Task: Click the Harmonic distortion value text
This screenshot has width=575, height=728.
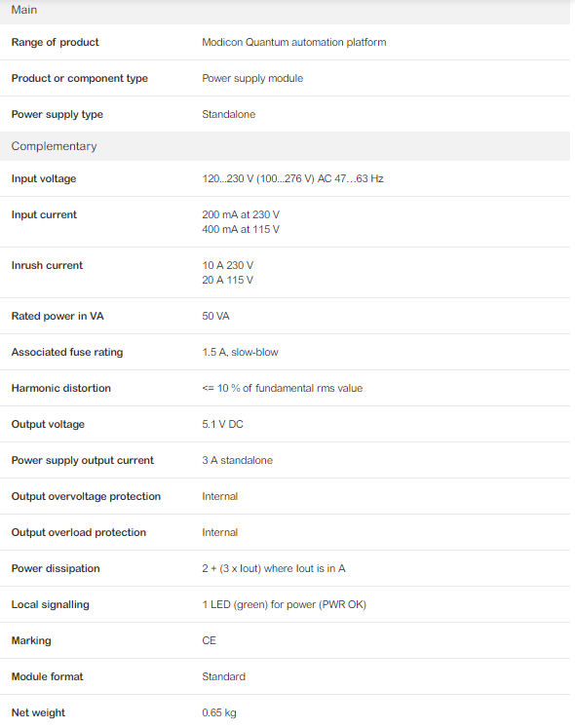Action: [283, 388]
